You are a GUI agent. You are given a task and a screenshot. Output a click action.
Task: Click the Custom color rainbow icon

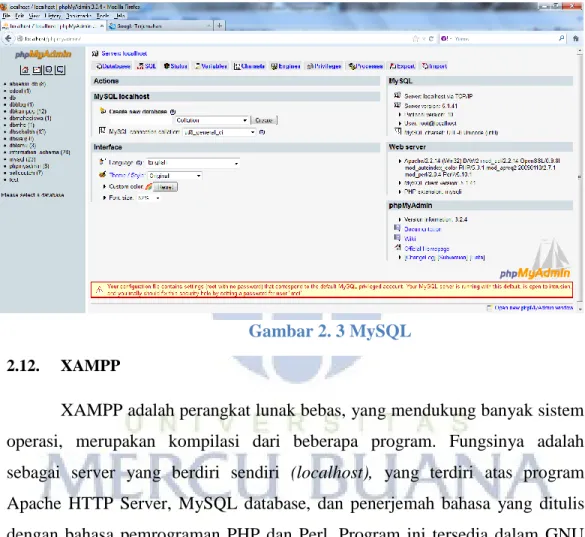[148, 186]
